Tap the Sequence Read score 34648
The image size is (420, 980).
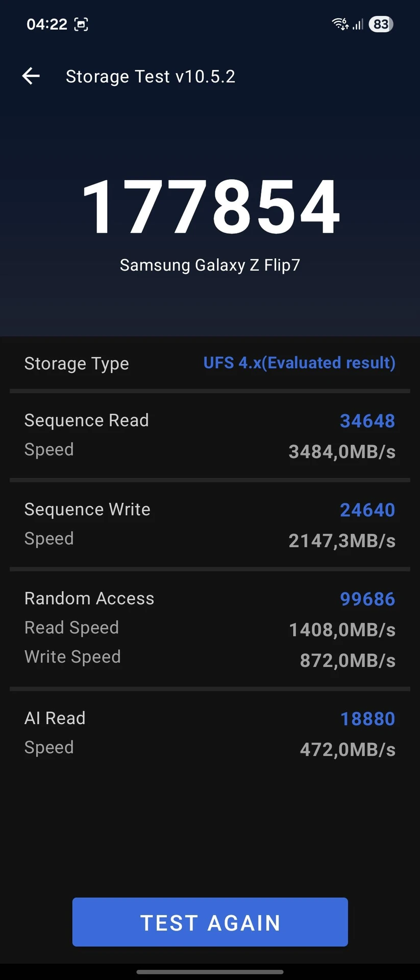tap(367, 421)
